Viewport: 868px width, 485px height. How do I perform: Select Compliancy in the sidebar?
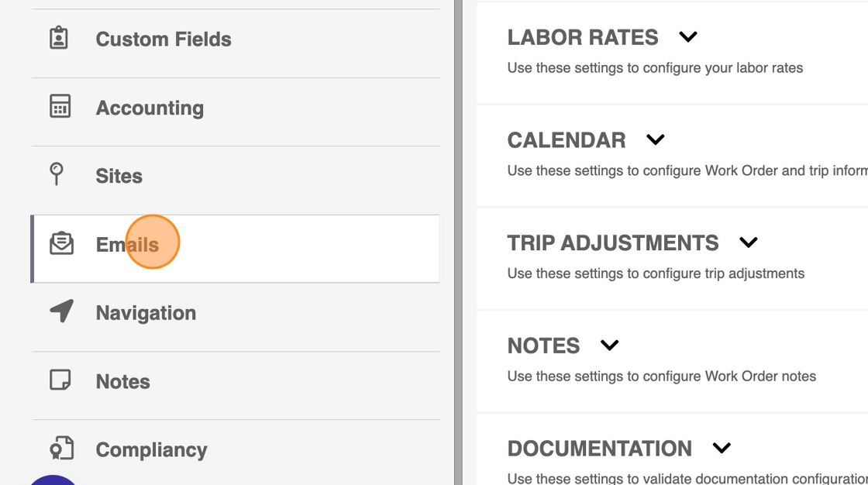click(x=151, y=450)
